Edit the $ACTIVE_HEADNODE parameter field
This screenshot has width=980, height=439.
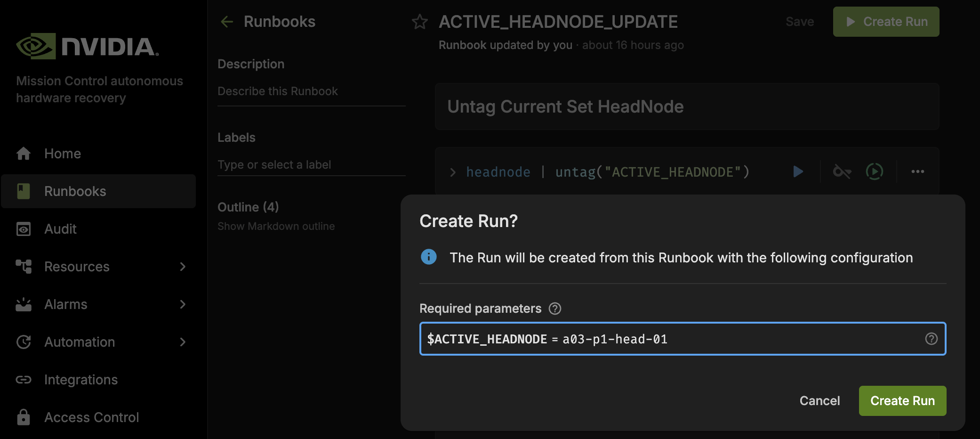[683, 339]
